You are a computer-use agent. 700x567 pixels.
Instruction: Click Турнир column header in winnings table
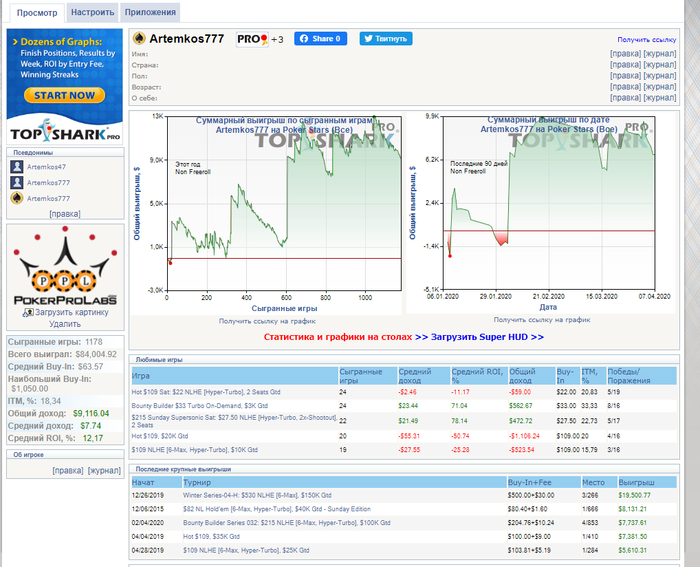(345, 482)
